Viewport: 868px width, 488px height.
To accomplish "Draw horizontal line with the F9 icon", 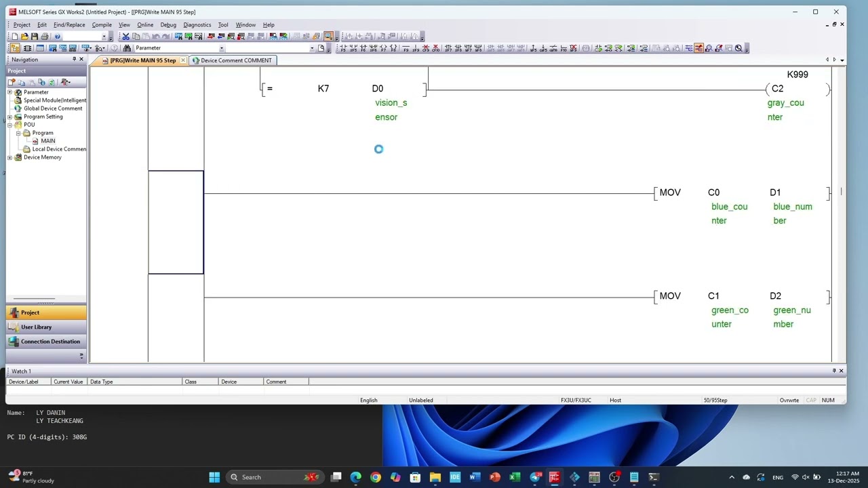I will 406,48.
